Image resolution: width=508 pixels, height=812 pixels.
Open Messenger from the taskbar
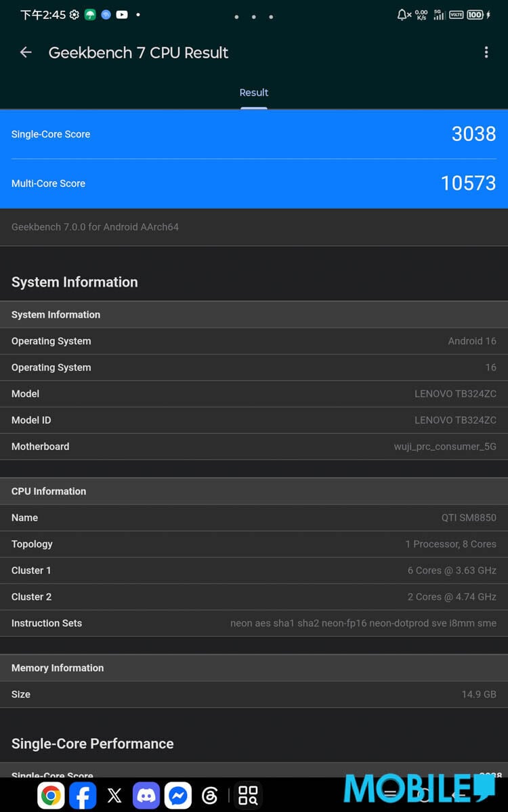coord(178,795)
